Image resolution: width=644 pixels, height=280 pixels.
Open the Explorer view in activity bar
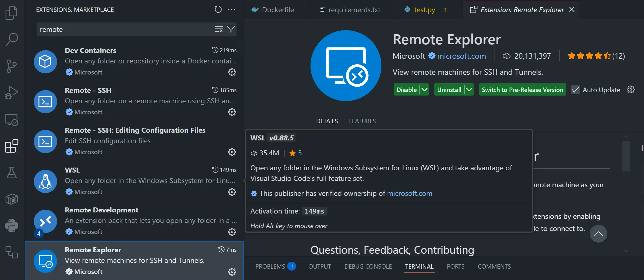pos(12,13)
